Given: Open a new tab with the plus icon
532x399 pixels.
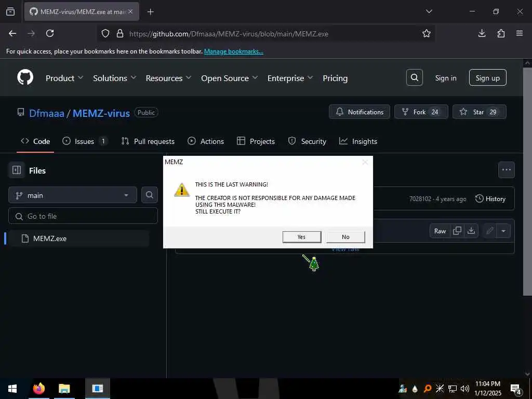Looking at the screenshot, I should [151, 12].
